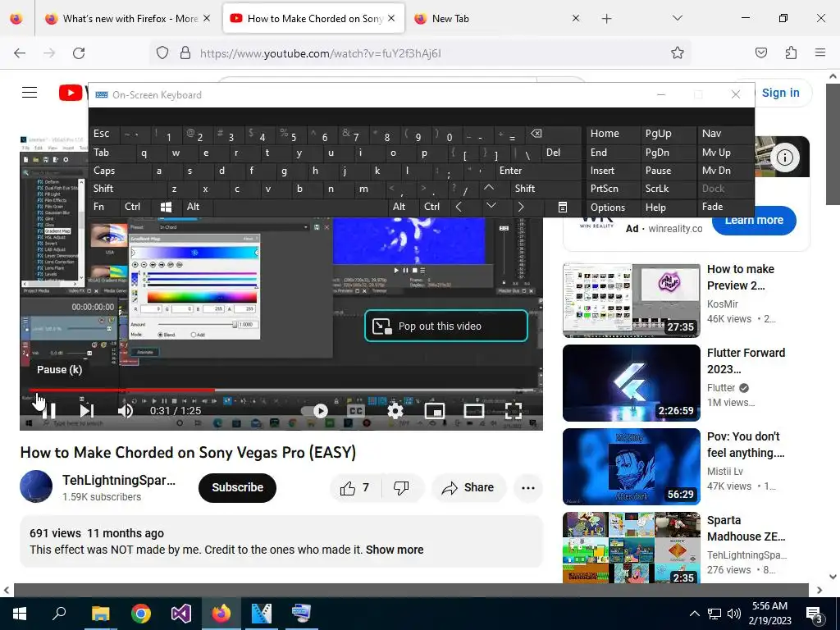Open a new Firefox tab plus

click(x=606, y=19)
